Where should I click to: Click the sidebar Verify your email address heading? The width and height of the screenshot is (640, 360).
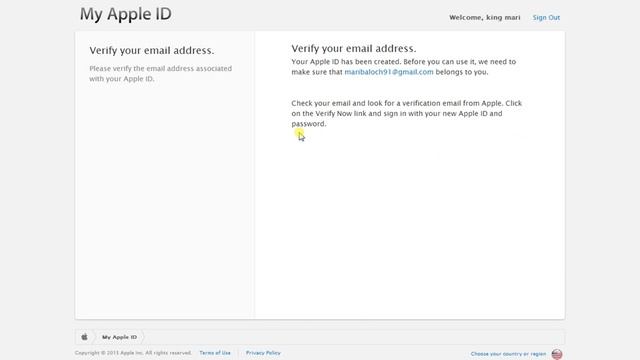[152, 51]
